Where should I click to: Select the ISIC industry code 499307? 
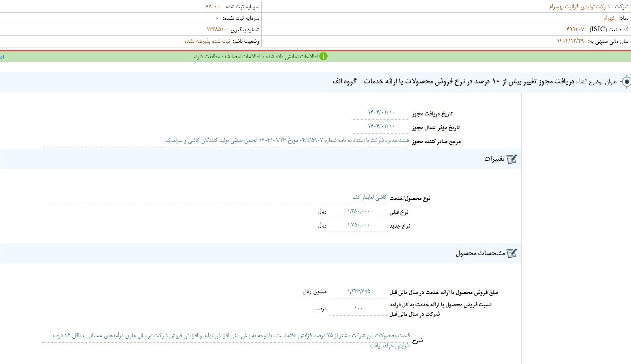click(x=575, y=30)
